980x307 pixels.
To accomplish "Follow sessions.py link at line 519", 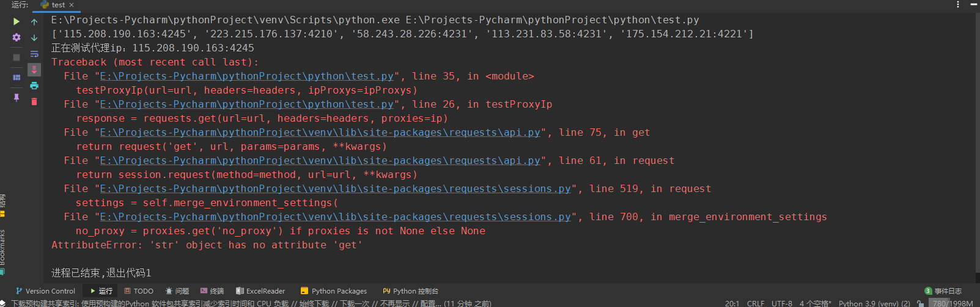I will pyautogui.click(x=335, y=188).
